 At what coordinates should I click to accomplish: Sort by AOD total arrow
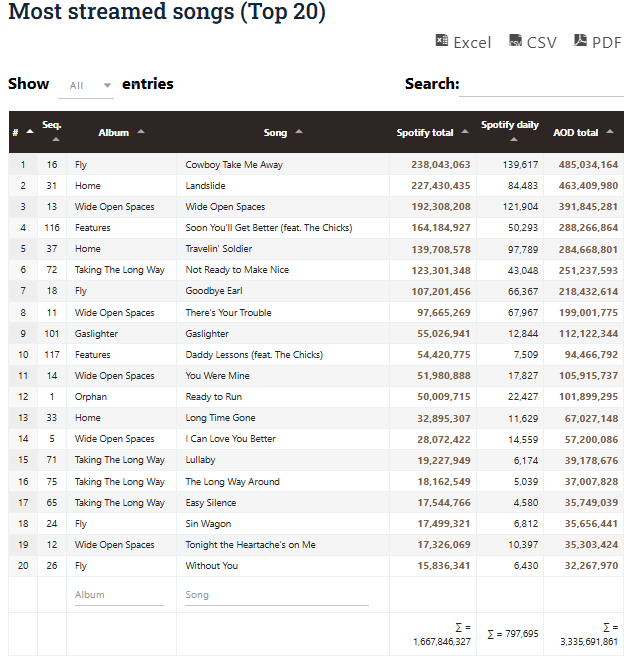[x=610, y=132]
